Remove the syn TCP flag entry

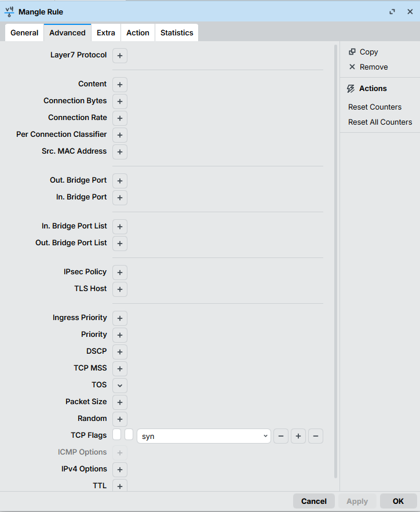pos(281,436)
